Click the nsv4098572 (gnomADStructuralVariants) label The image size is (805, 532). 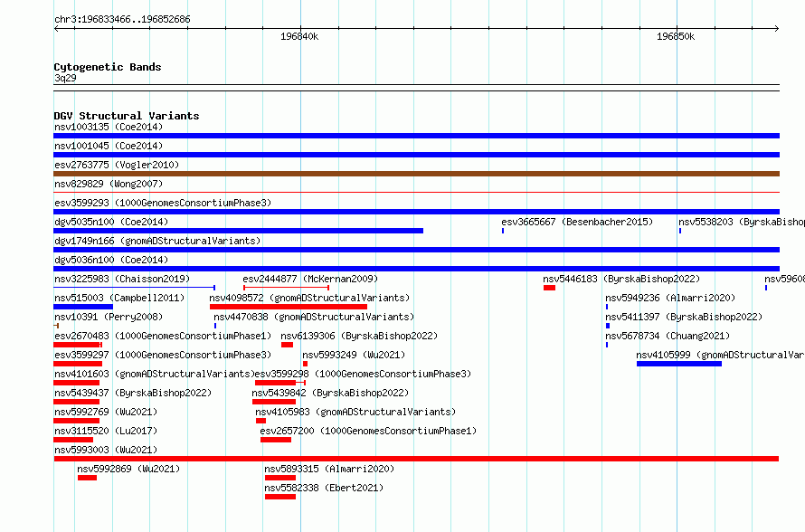[x=309, y=298]
